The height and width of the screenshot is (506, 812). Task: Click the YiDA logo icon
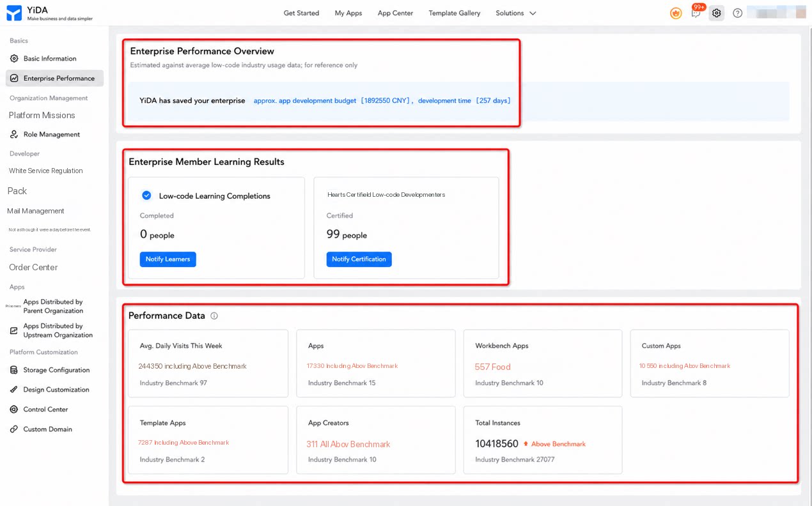click(x=14, y=13)
